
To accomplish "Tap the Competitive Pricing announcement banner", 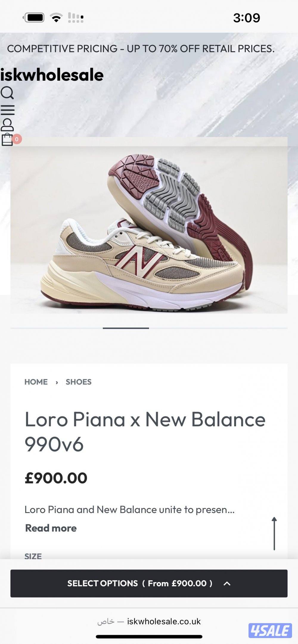I will point(141,49).
